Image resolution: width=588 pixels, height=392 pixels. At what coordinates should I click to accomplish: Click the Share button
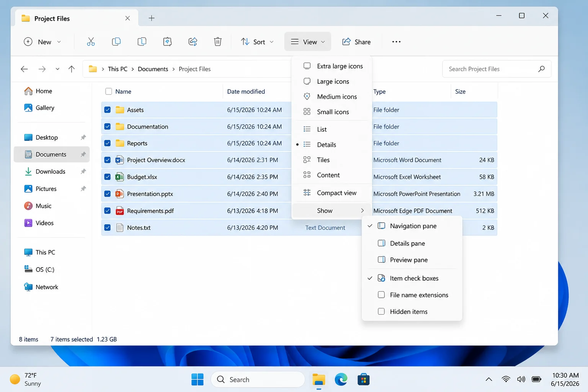pos(356,42)
